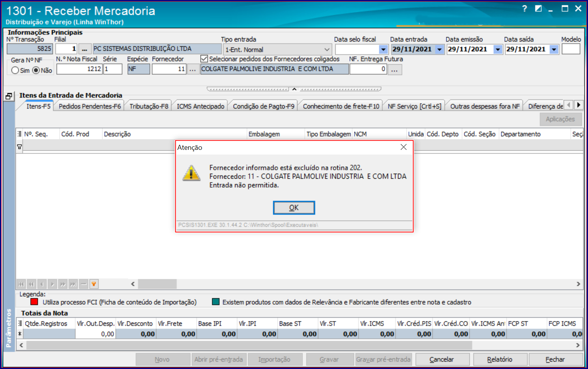Switch to the Itens-F5 tab
This screenshot has height=369, width=588.
pyautogui.click(x=38, y=106)
